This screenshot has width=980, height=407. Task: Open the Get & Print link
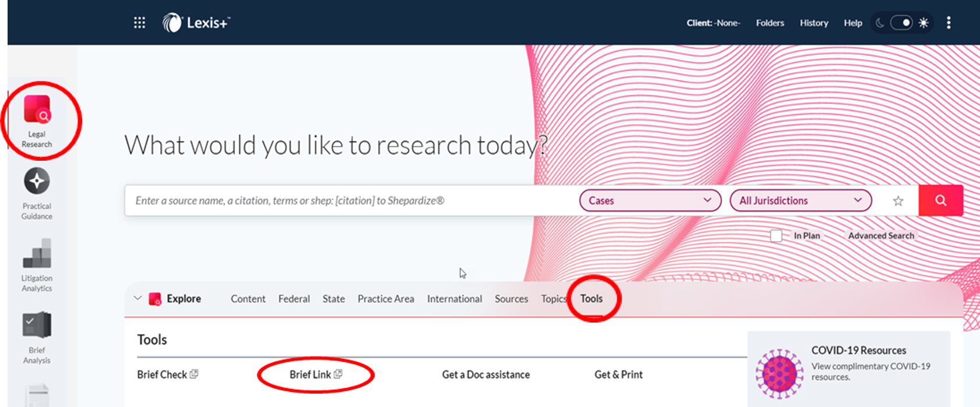618,374
